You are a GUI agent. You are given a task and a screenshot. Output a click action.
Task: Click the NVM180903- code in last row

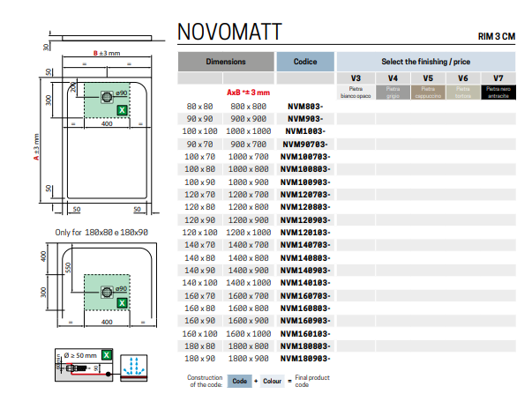[x=305, y=359]
